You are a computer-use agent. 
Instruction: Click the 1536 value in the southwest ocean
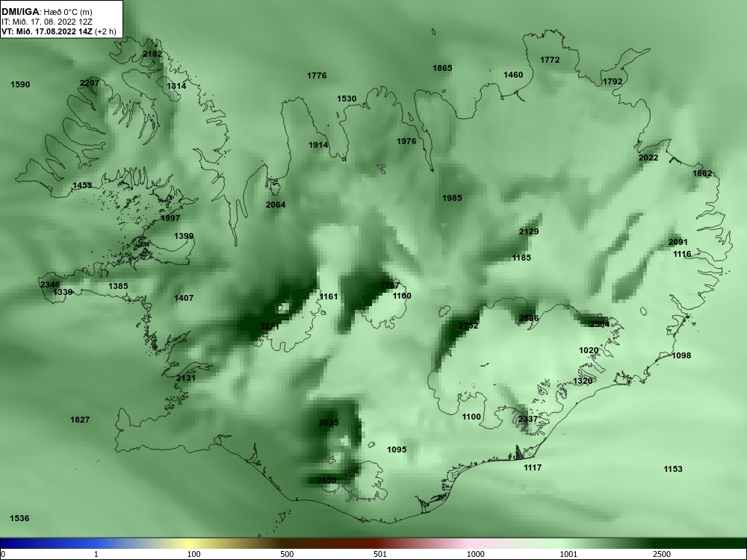pos(19,518)
